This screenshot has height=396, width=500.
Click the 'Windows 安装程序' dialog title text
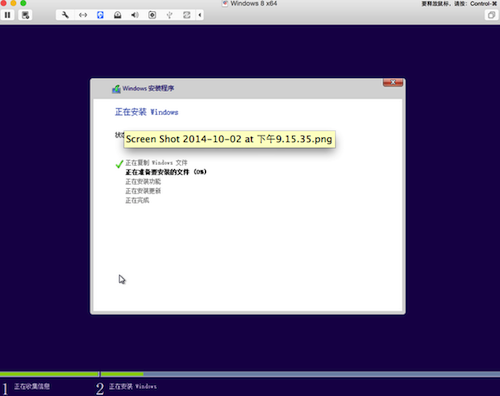coord(148,88)
